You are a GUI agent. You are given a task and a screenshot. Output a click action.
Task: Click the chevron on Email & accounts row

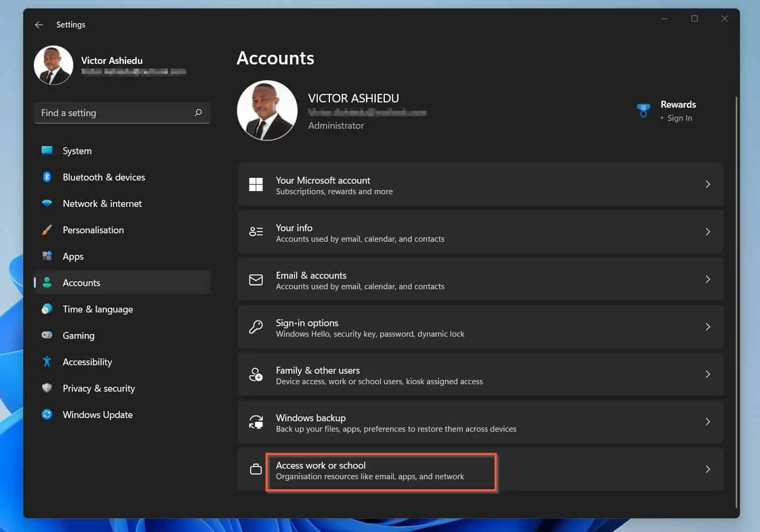point(708,279)
